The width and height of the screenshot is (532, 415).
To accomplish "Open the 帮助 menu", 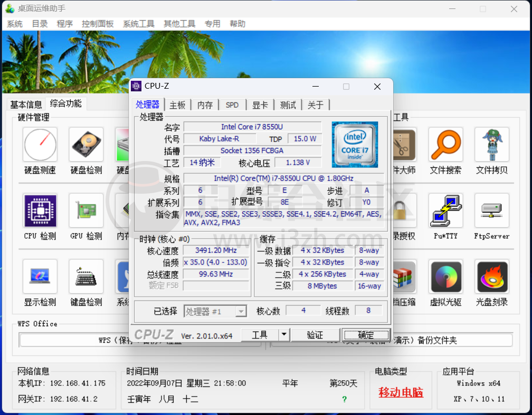I will [237, 24].
